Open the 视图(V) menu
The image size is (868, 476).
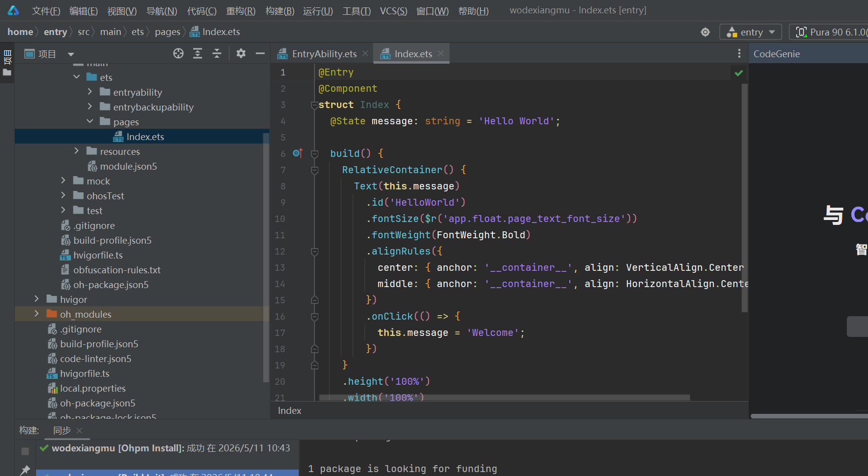pyautogui.click(x=122, y=11)
